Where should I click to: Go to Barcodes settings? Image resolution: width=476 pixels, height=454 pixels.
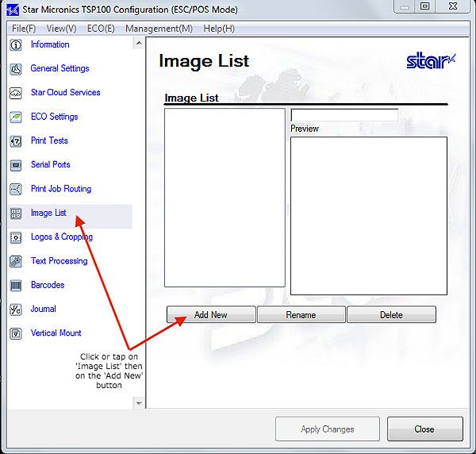tap(48, 285)
